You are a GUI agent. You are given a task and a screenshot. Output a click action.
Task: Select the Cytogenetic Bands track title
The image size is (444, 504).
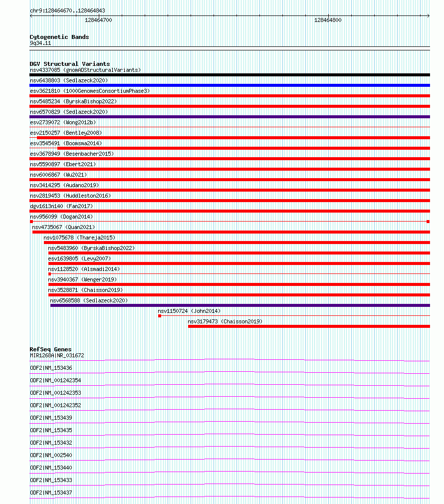(x=59, y=37)
